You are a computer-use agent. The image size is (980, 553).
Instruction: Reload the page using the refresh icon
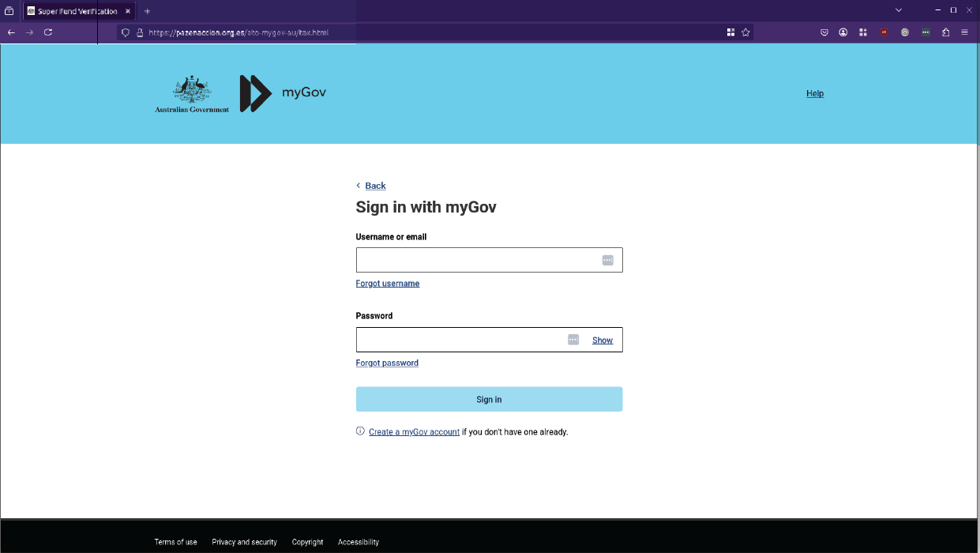pyautogui.click(x=48, y=32)
